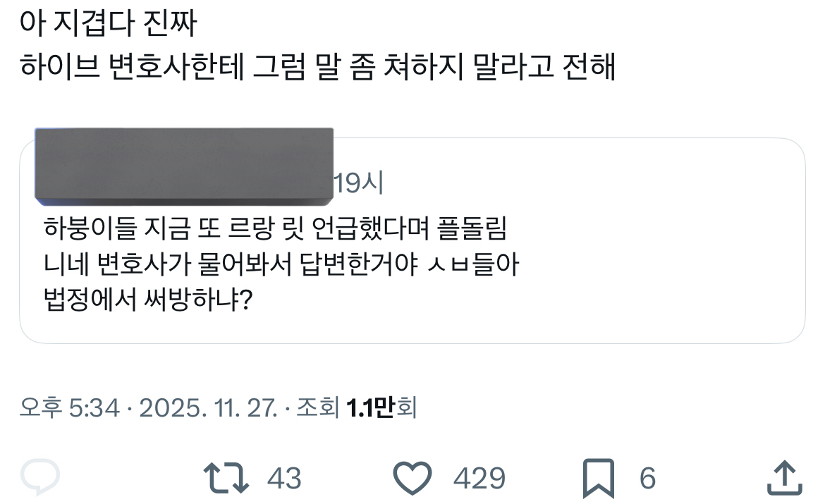The height and width of the screenshot is (504, 825).
Task: Click main tweet line 아 지겹다 진짜
Action: click(109, 25)
